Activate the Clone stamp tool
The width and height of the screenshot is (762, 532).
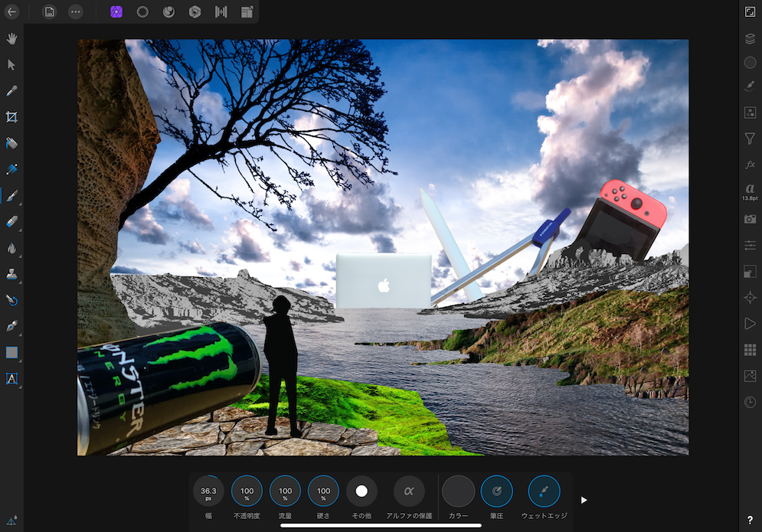click(x=11, y=274)
